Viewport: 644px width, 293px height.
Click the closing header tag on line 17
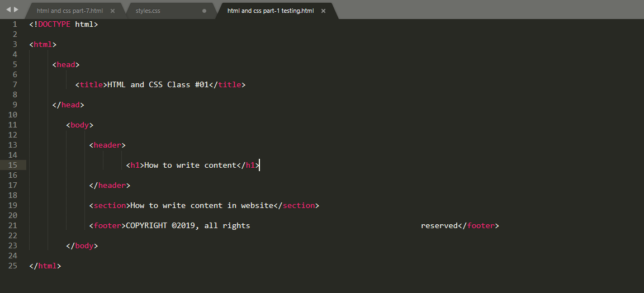(110, 185)
